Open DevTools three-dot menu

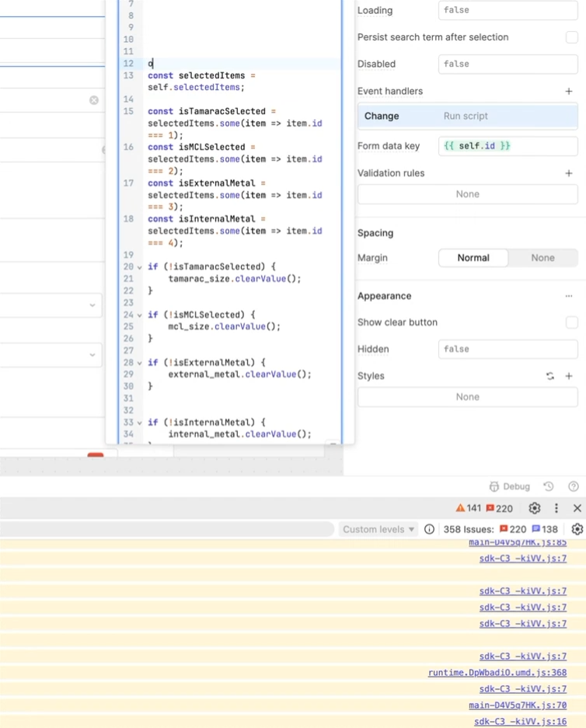556,508
